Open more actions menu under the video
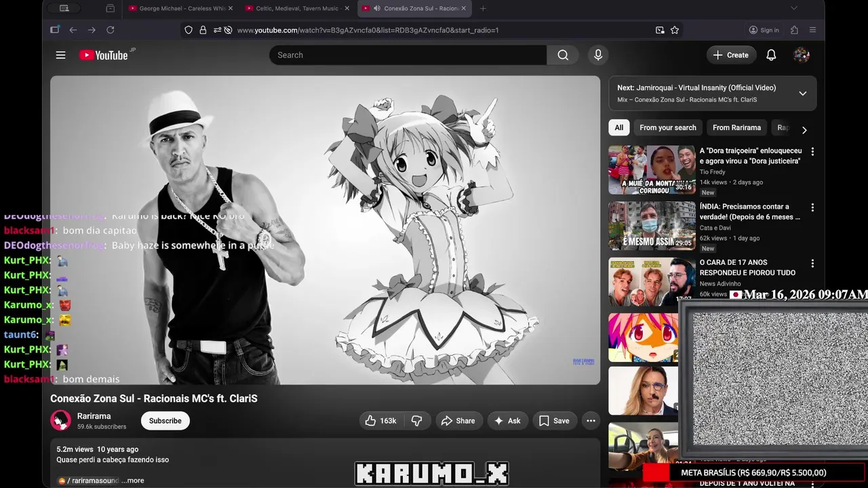 [x=591, y=421]
